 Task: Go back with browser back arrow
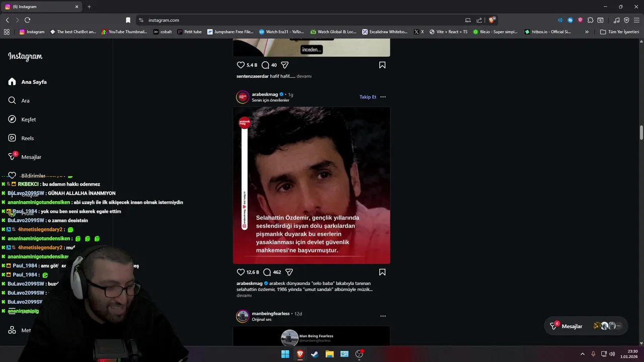(7, 20)
